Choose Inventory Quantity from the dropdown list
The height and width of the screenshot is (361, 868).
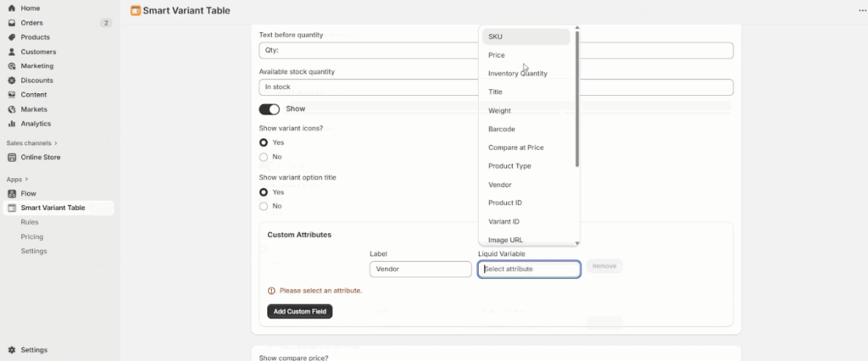point(517,74)
